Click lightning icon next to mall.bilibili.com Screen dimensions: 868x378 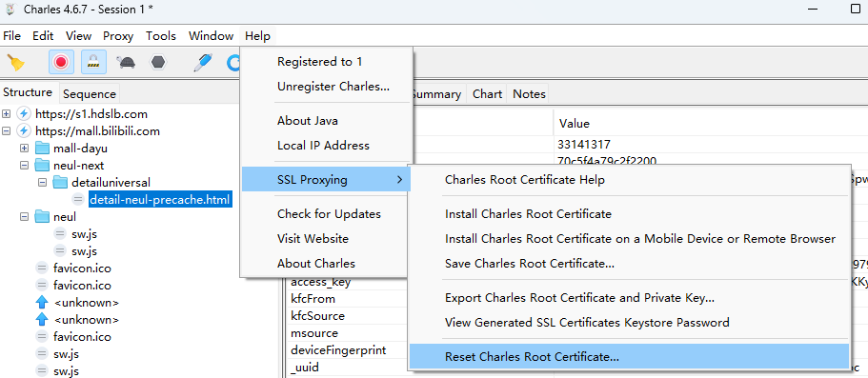[x=24, y=131]
